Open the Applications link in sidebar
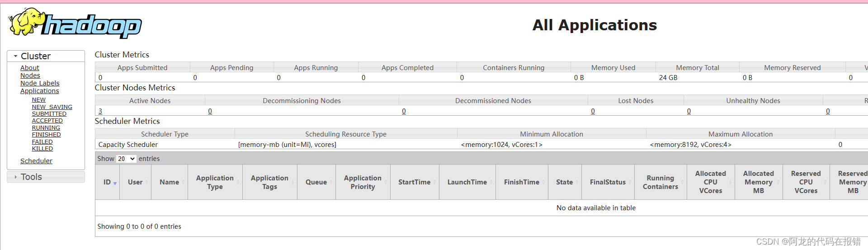 coord(40,91)
